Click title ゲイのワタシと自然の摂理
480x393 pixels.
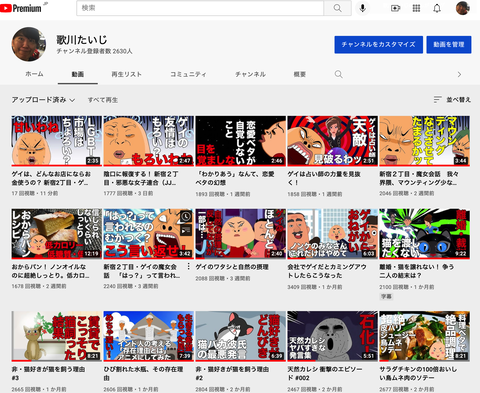(232, 267)
